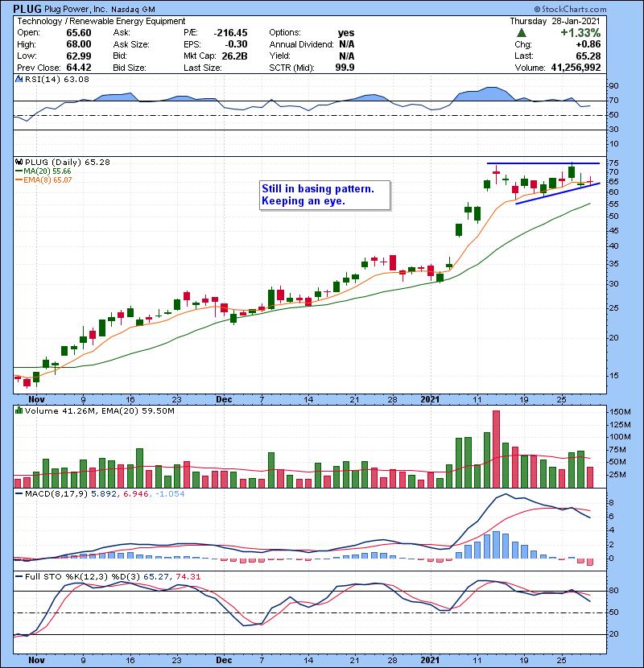Click the tallest red volume bar
The height and width of the screenshot is (668, 644).
tap(496, 449)
